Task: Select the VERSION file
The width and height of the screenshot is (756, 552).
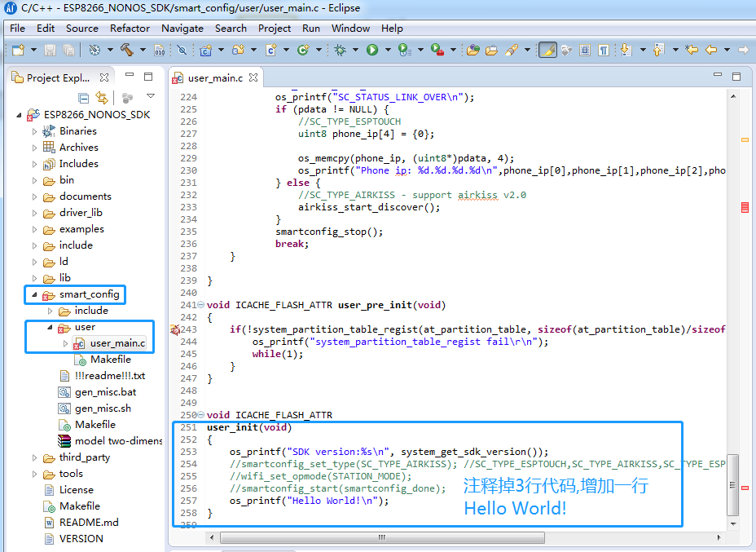Action: 81,539
